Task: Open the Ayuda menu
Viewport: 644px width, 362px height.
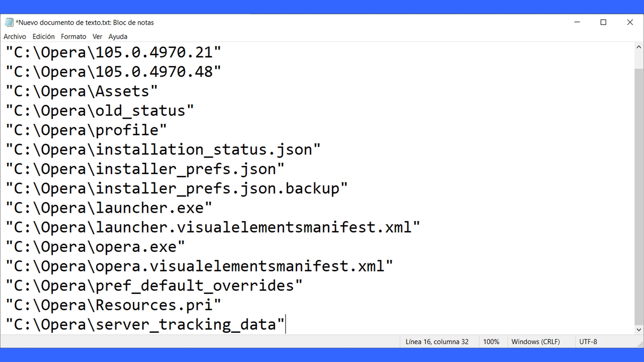Action: (x=118, y=37)
